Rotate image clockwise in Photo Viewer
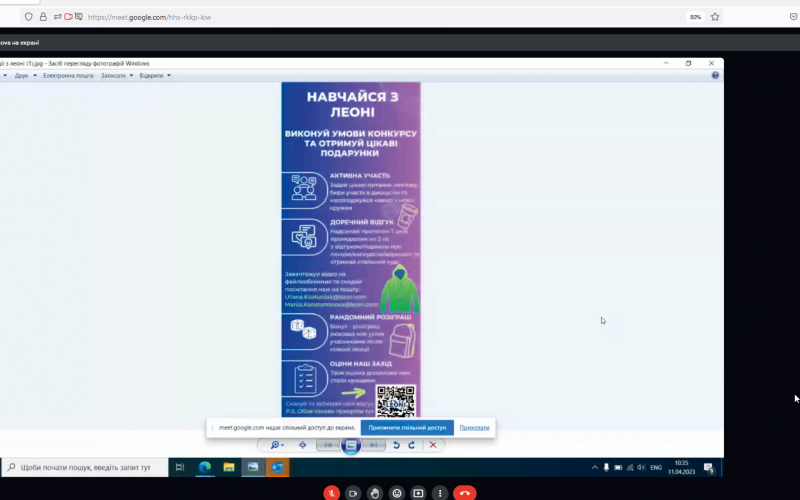Viewport: 800px width, 500px height. pyautogui.click(x=411, y=445)
